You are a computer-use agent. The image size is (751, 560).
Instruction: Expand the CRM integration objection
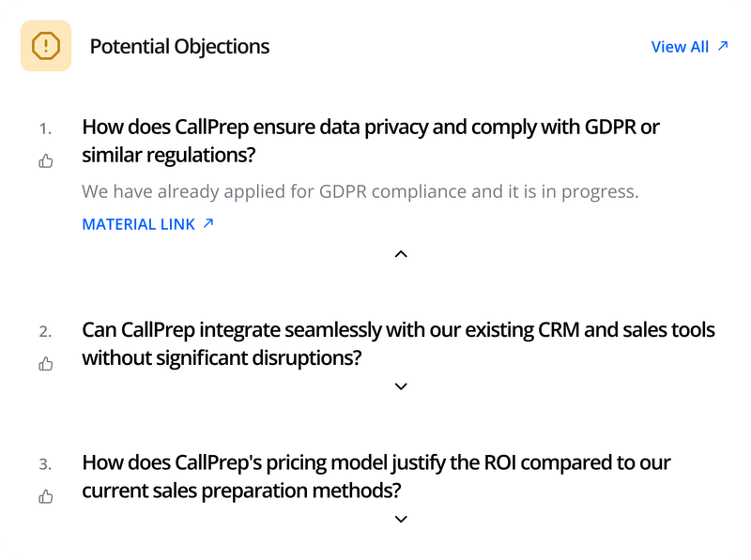[401, 386]
